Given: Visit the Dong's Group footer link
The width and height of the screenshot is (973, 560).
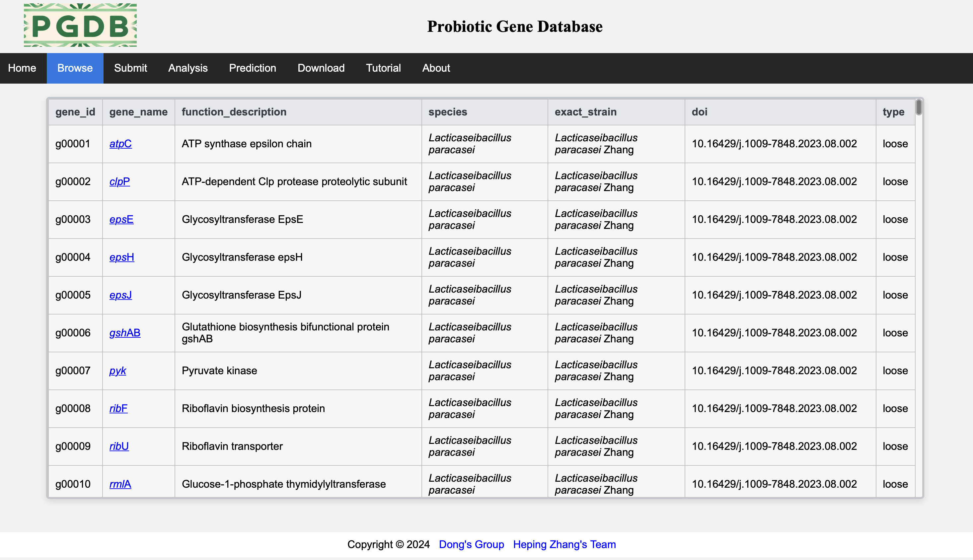Looking at the screenshot, I should click(471, 545).
